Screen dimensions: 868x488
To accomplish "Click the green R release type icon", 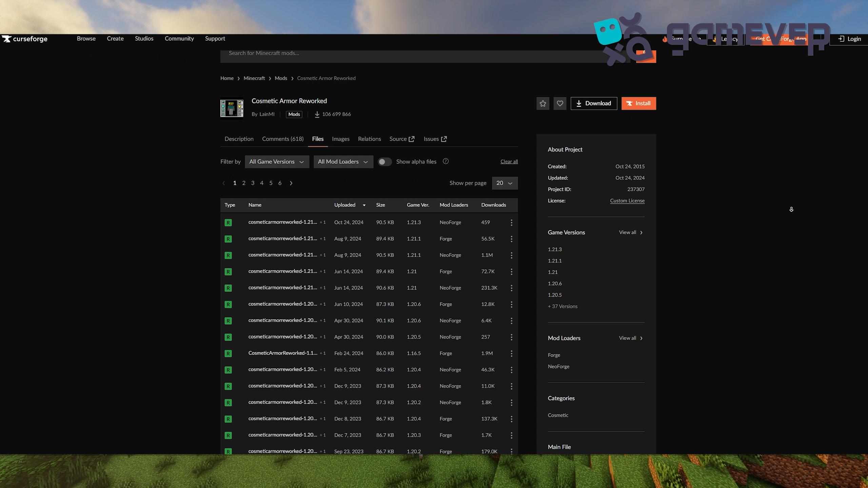I will 228,222.
